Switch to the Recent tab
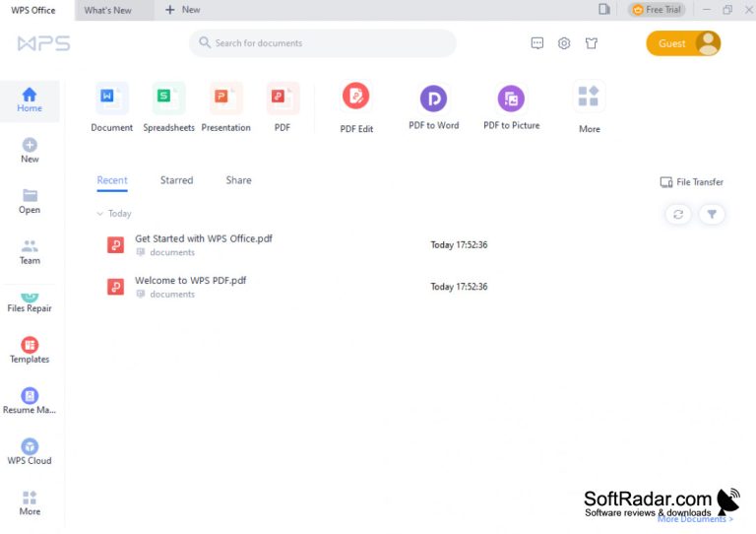Image resolution: width=756 pixels, height=534 pixels. pos(112,180)
